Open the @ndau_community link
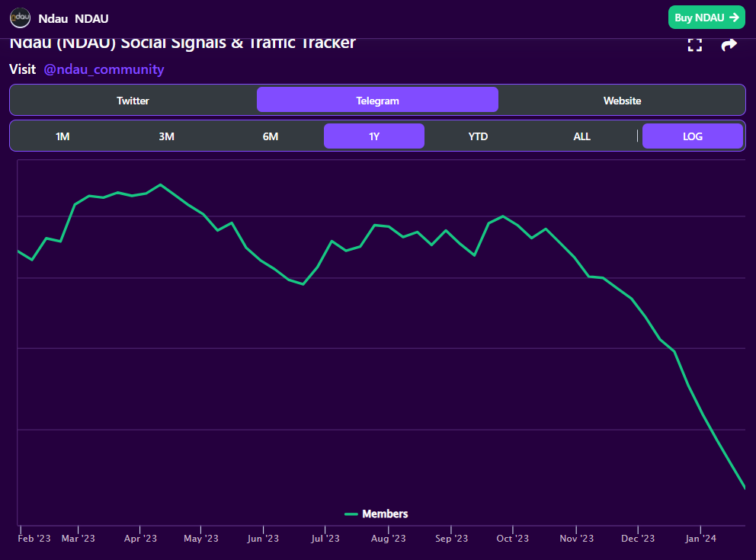 (x=104, y=69)
